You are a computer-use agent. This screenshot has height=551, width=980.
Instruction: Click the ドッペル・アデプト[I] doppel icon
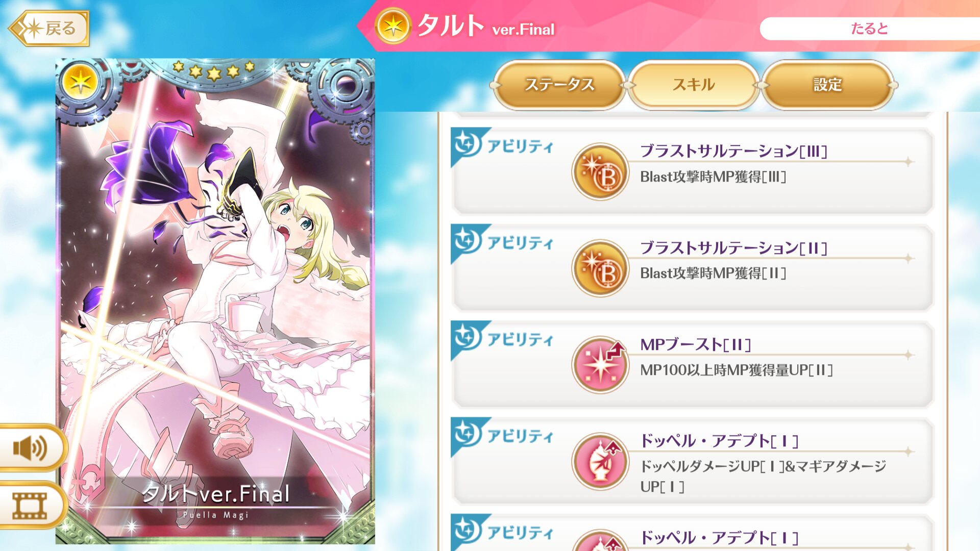pos(600,462)
